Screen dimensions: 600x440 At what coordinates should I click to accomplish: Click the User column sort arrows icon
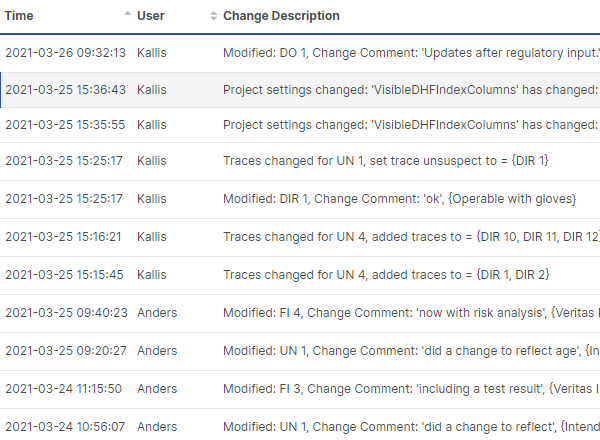(x=213, y=17)
